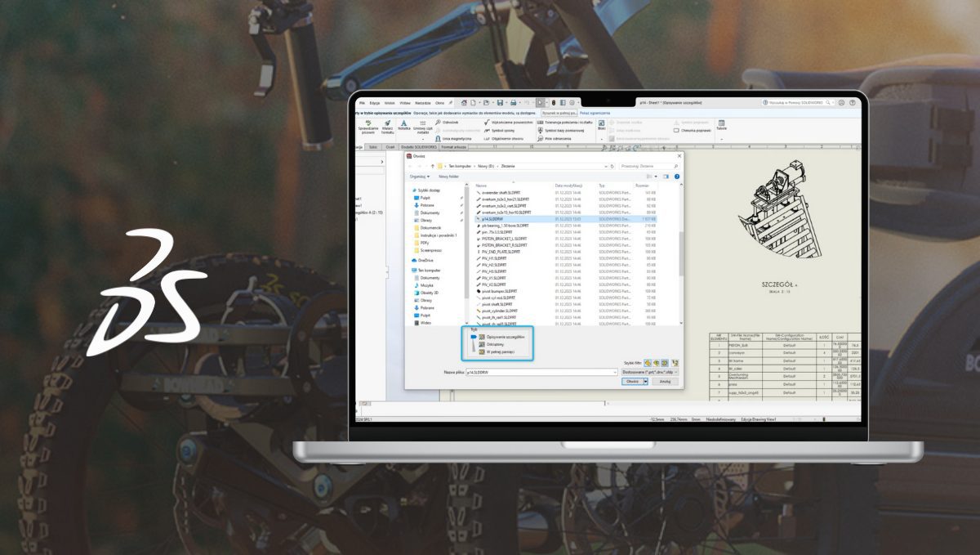Image resolution: width=980 pixels, height=555 pixels.
Task: Click the Print icon in the top toolbar
Action: click(x=515, y=103)
